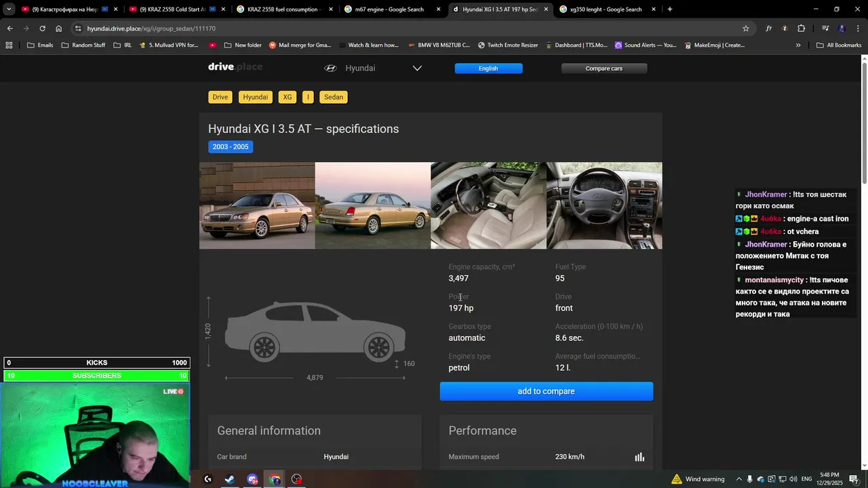Open the All Bookmarks folder
The width and height of the screenshot is (868, 488).
pos(839,45)
